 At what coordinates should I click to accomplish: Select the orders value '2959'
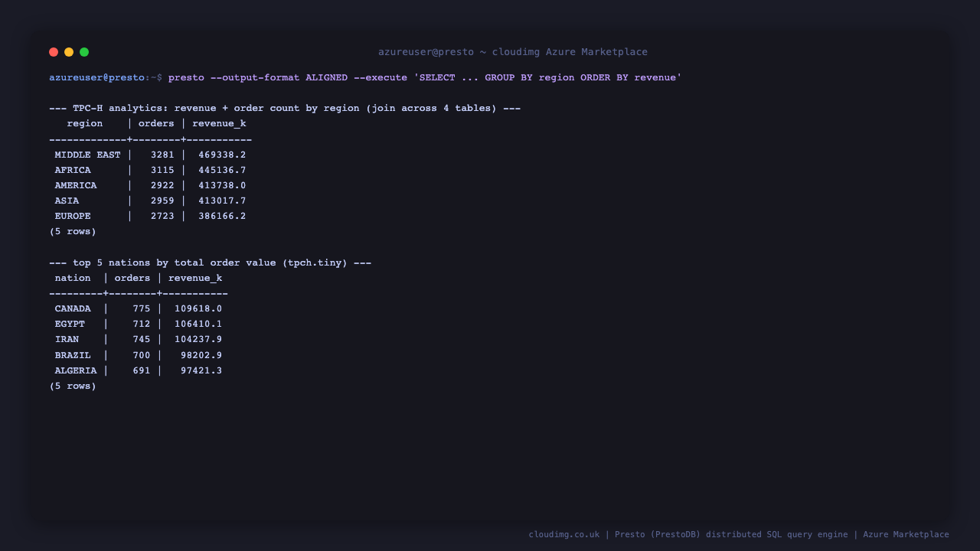tap(162, 201)
